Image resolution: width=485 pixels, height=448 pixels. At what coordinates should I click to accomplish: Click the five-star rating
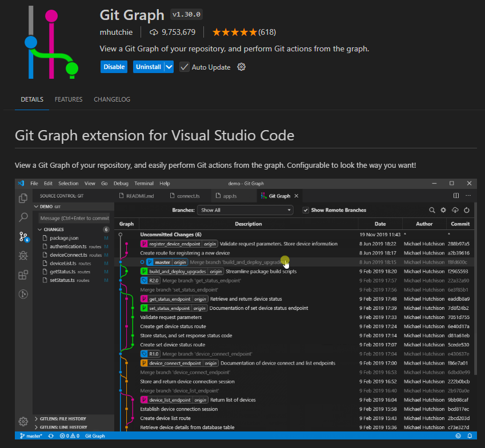(x=235, y=32)
